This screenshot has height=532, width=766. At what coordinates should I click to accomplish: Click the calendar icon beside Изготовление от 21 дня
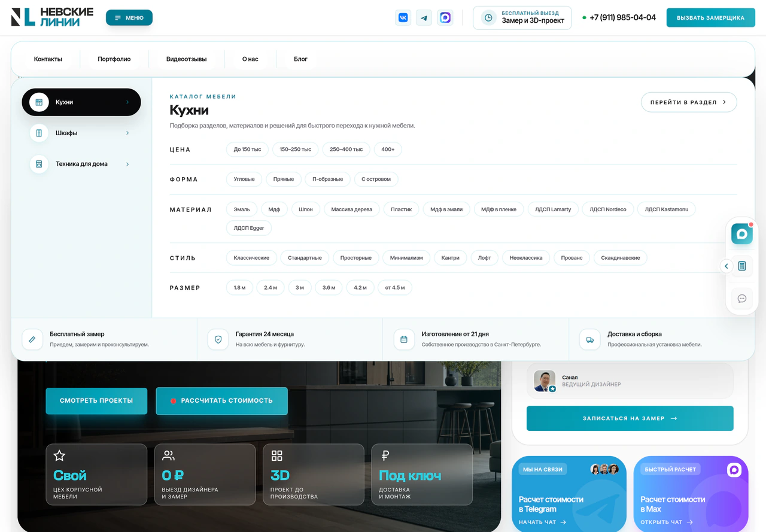click(x=404, y=339)
